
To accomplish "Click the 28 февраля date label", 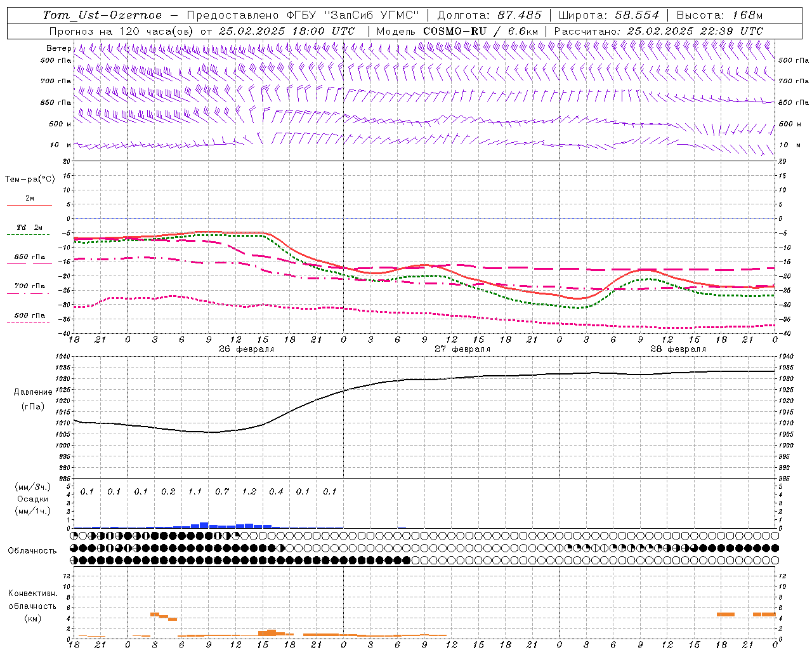I will [x=678, y=349].
